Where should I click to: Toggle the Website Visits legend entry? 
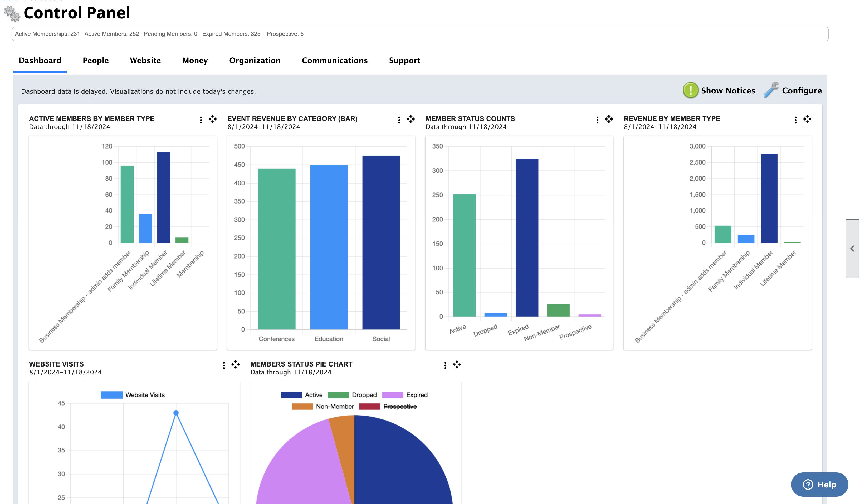click(145, 394)
